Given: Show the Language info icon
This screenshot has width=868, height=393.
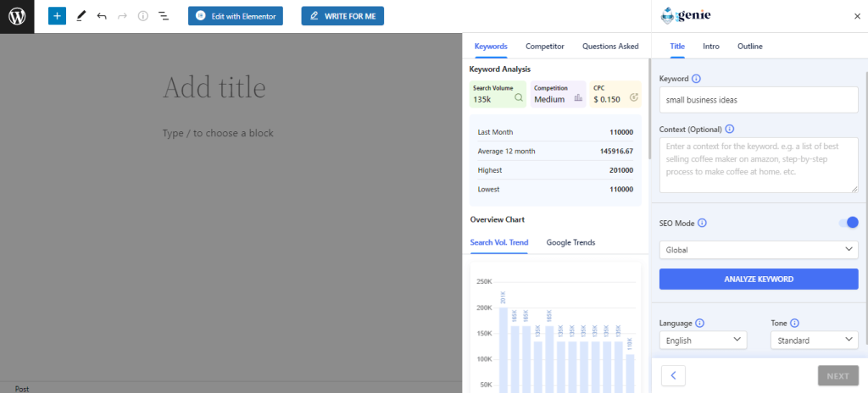Looking at the screenshot, I should click(699, 323).
